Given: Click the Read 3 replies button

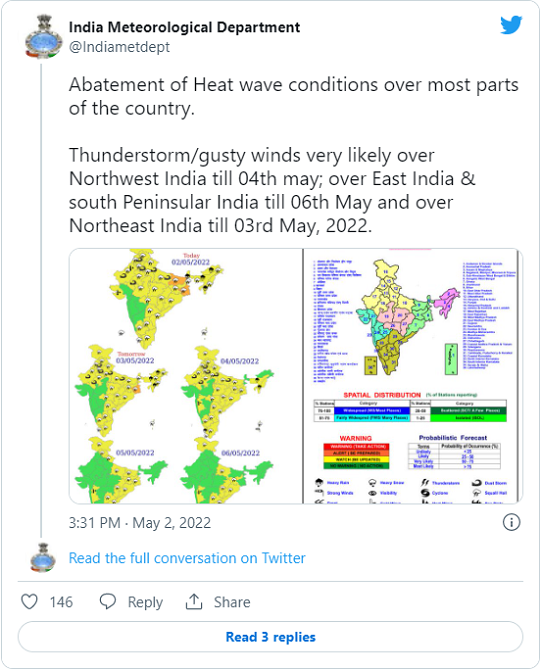Looking at the screenshot, I should point(270,637).
